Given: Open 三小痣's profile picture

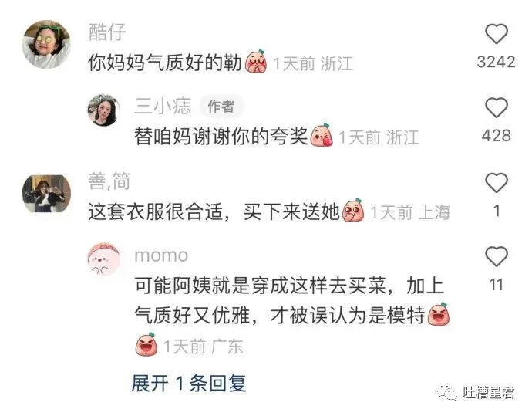Looking at the screenshot, I should click(x=104, y=110).
